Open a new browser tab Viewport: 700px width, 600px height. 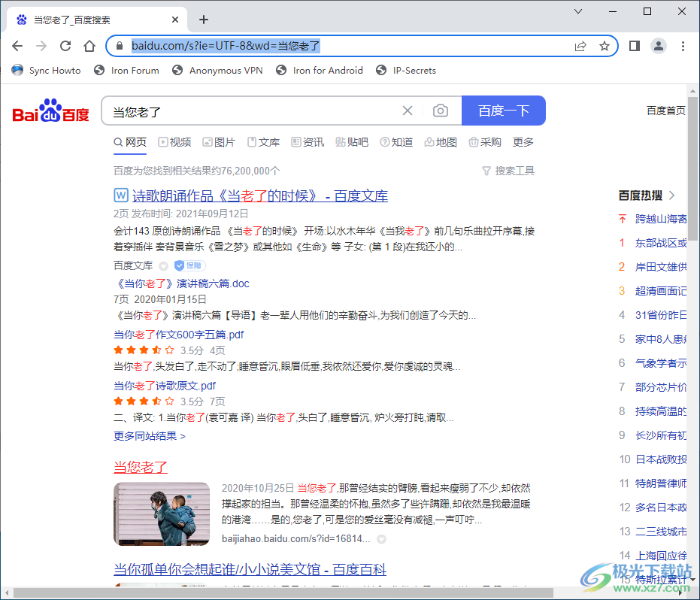click(x=204, y=20)
